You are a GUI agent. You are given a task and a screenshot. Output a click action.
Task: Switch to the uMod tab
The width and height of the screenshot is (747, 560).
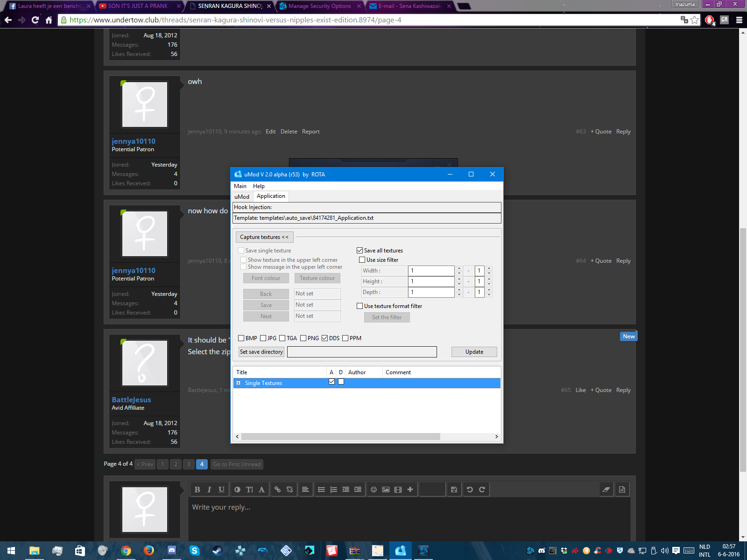pos(242,196)
